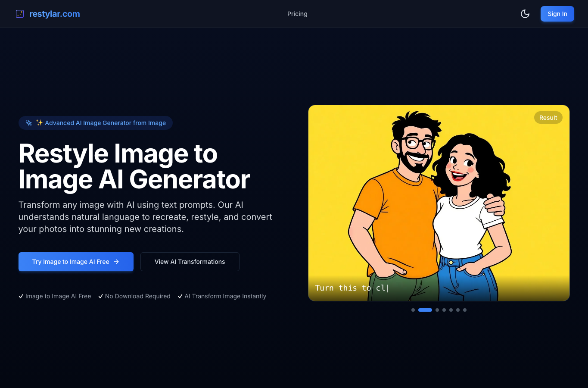
Task: Select the active blue carousel indicator
Action: click(x=425, y=310)
